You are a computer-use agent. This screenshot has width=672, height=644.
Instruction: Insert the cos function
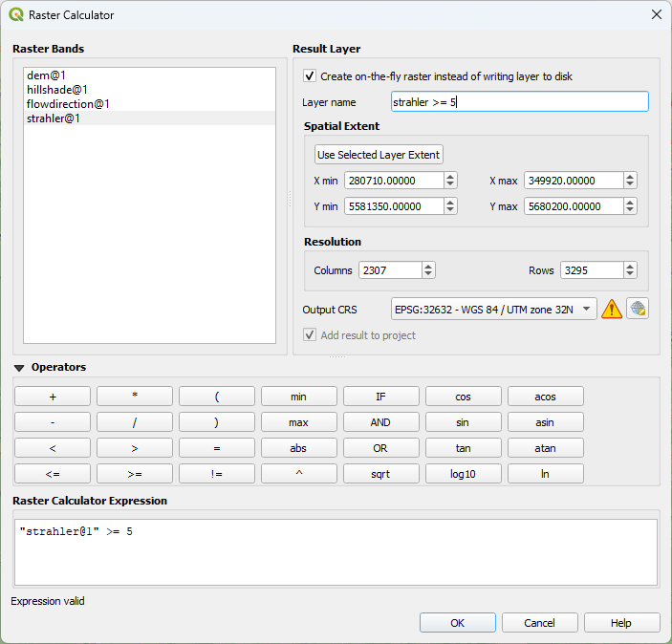coord(464,397)
